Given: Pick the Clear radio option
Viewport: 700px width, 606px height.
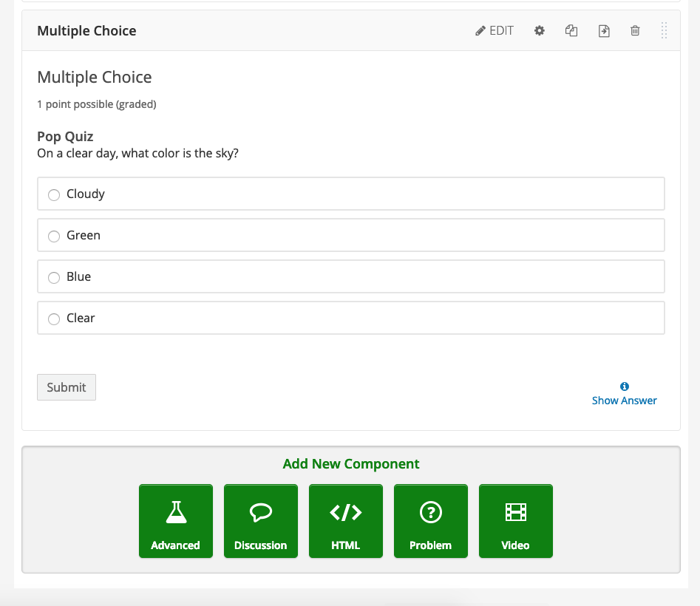Looking at the screenshot, I should tap(54, 319).
